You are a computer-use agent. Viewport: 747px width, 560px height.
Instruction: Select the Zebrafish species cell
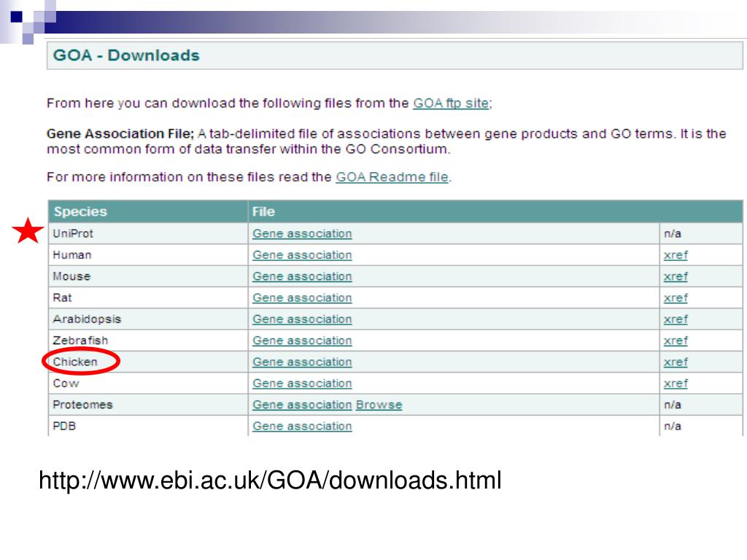point(147,341)
